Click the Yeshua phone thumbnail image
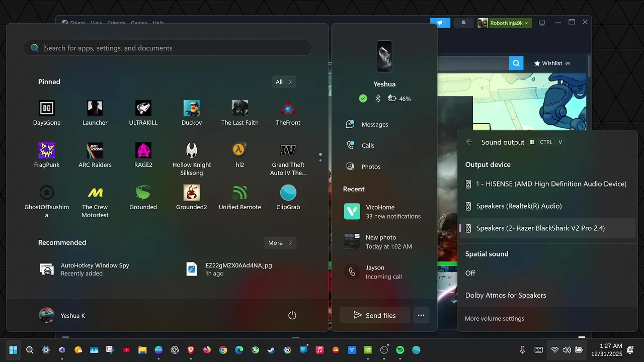Image resolution: width=644 pixels, height=362 pixels. (x=384, y=56)
